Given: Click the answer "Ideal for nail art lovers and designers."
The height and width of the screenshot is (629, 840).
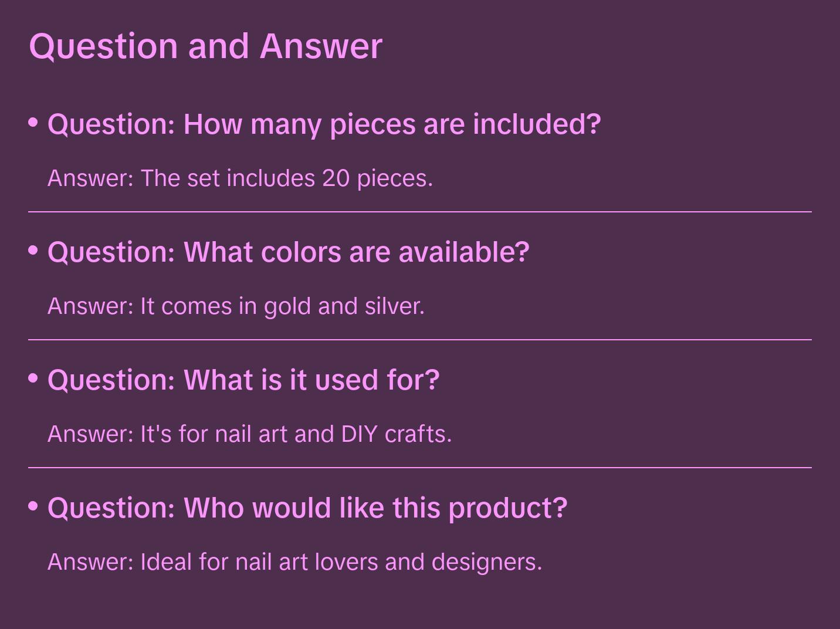Looking at the screenshot, I should pos(294,562).
